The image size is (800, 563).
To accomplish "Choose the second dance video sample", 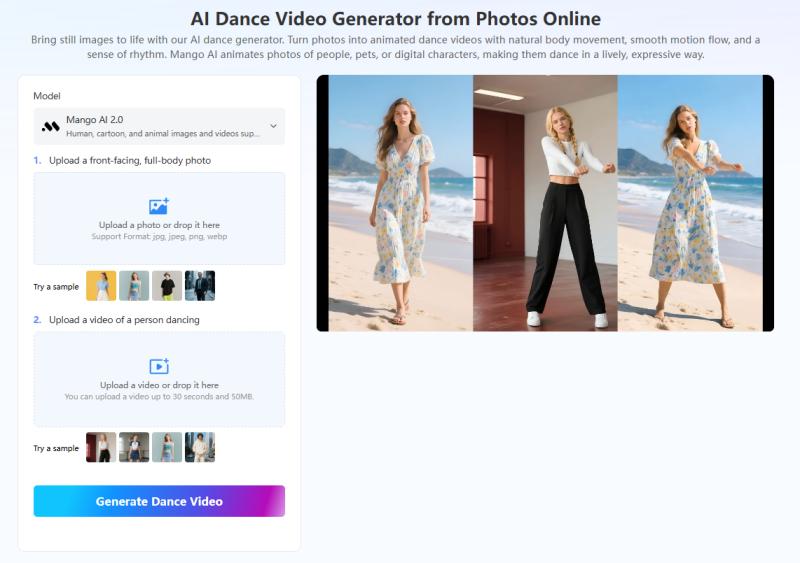I will (x=134, y=447).
